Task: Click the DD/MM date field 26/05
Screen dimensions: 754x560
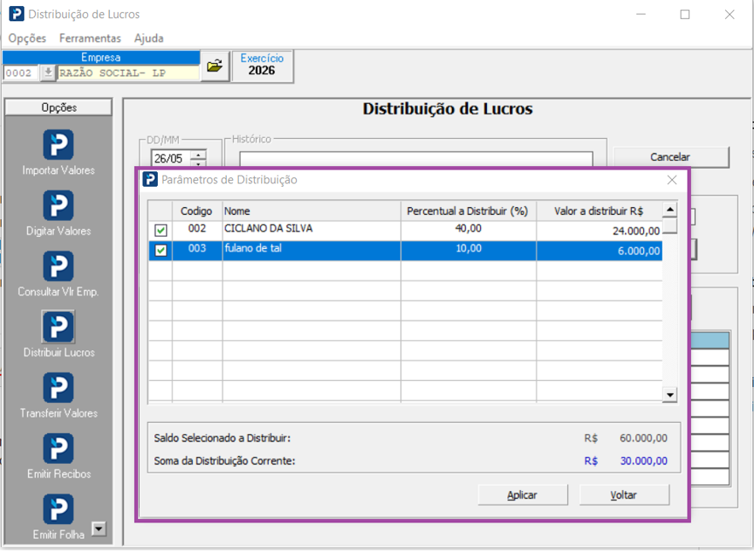Action: click(x=171, y=159)
